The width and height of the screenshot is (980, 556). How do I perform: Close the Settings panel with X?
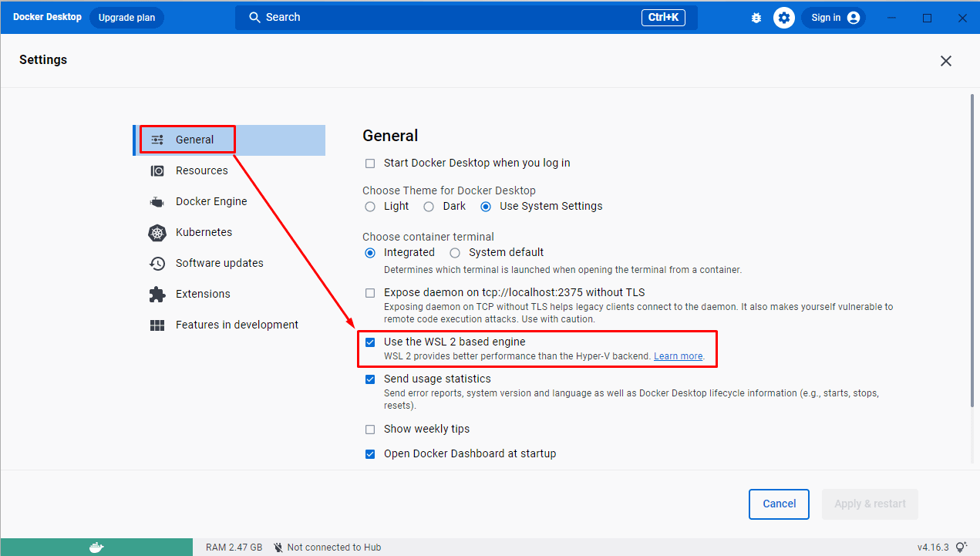pos(946,61)
